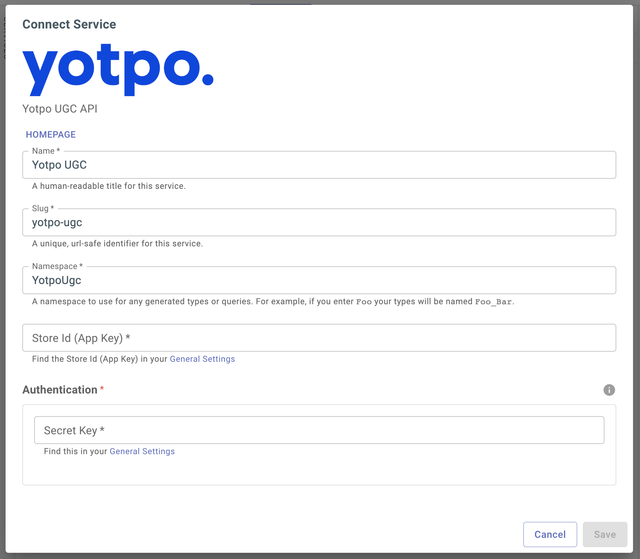Open the HOMEPAGE link
The width and height of the screenshot is (640, 559).
tap(51, 134)
